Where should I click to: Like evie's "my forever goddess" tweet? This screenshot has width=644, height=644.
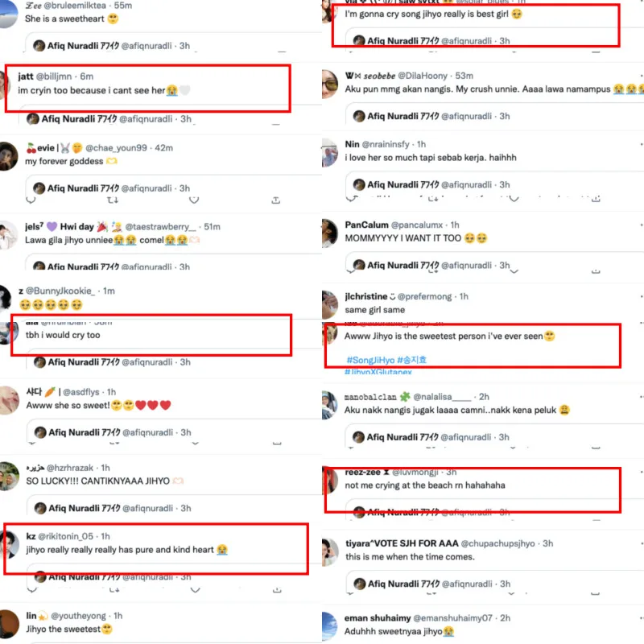pos(194,200)
